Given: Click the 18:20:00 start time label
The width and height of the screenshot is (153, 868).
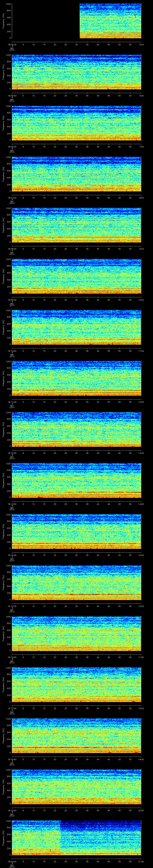Looking at the screenshot, I should click(12, 861).
